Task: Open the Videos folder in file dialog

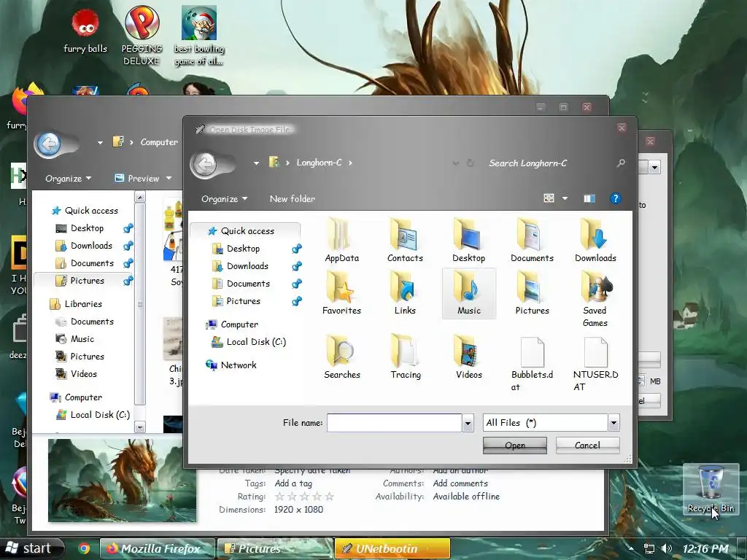Action: coord(469,357)
